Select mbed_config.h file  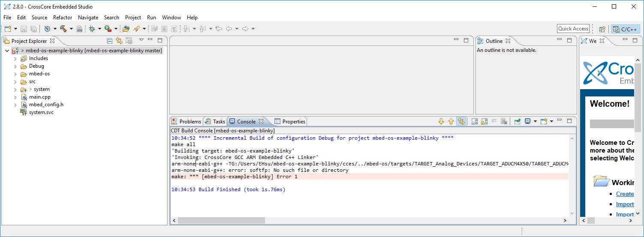(x=46, y=105)
